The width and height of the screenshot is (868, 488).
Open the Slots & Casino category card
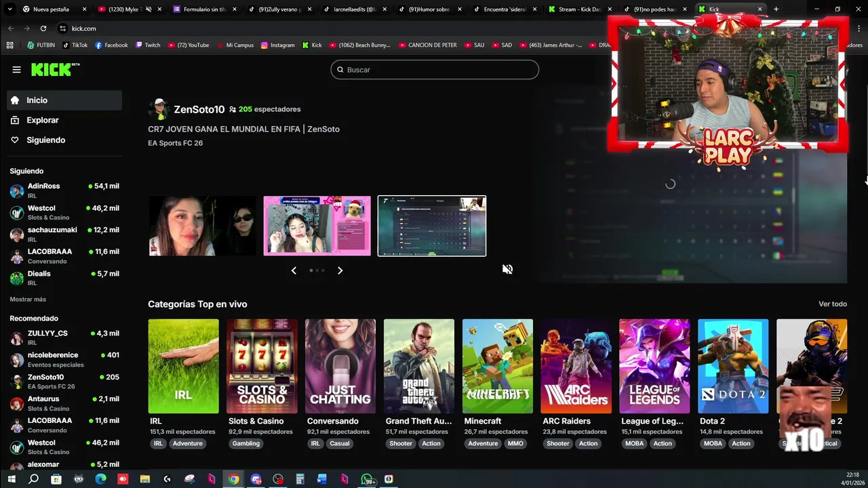(262, 366)
